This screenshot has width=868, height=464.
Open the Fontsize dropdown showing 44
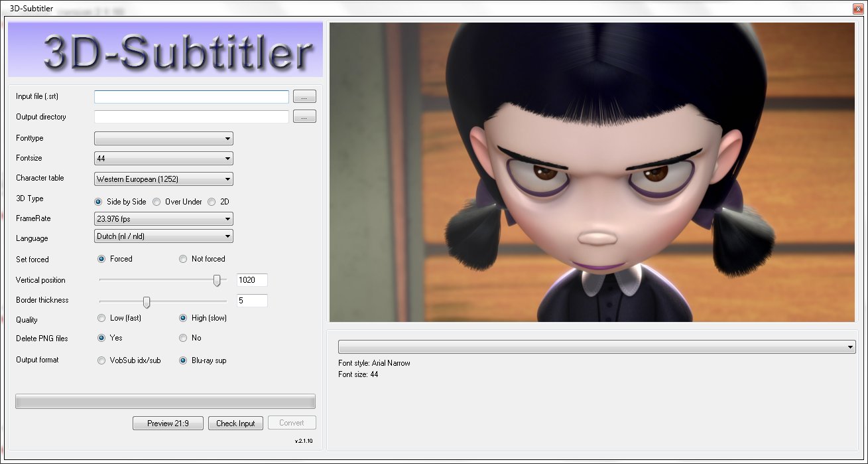pos(164,159)
